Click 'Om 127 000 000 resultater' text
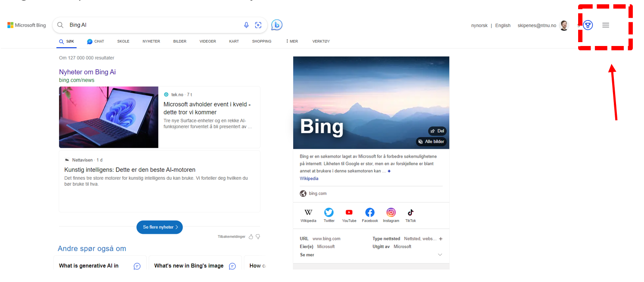This screenshot has width=644, height=282. [87, 58]
